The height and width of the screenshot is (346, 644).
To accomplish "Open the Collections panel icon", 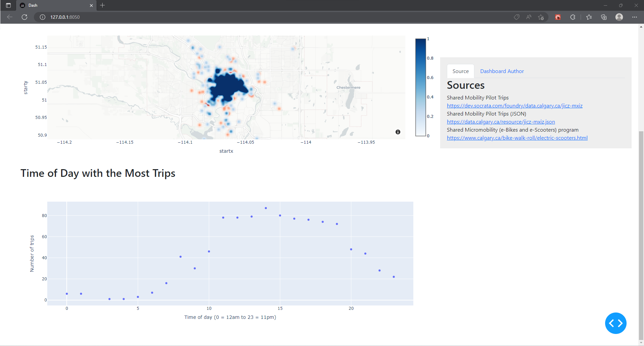I will click(x=604, y=17).
